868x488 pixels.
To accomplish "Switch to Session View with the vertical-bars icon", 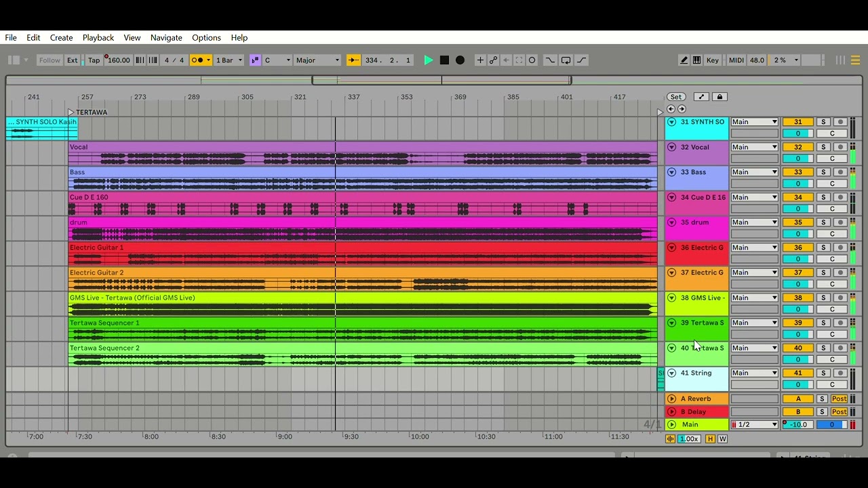I will [x=840, y=60].
